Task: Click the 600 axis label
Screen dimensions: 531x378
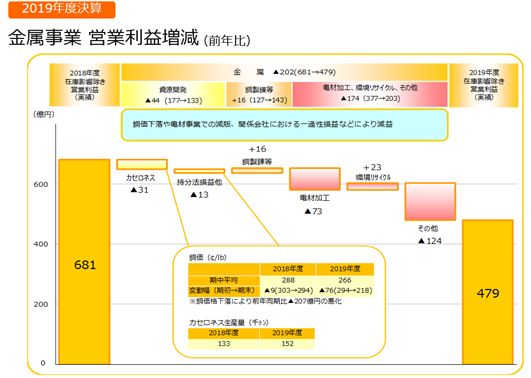Action: (x=41, y=184)
